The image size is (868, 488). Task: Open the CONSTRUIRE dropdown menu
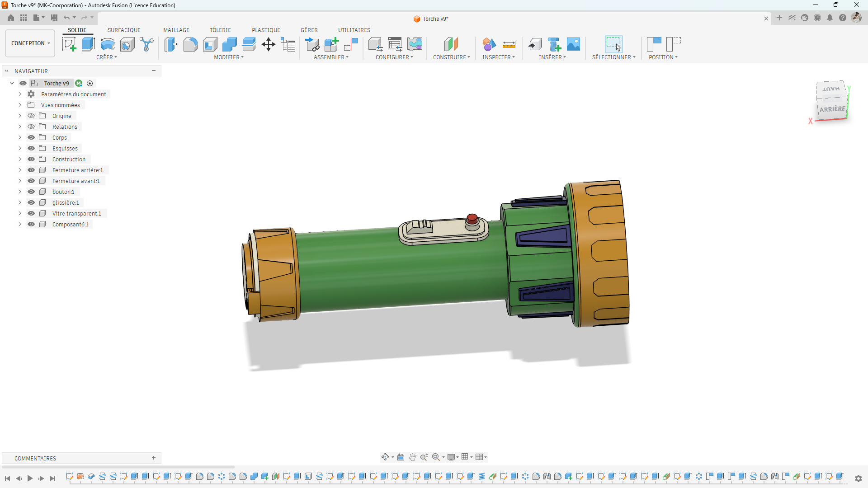tap(452, 57)
